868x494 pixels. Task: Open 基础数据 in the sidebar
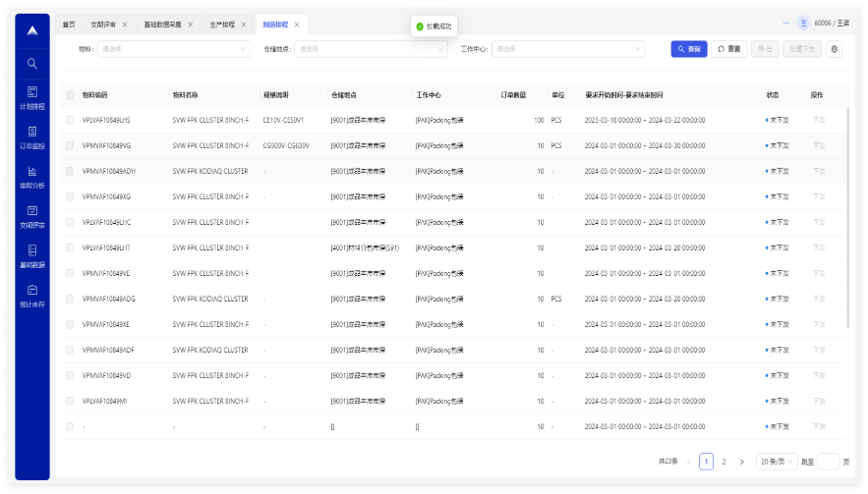coord(32,256)
